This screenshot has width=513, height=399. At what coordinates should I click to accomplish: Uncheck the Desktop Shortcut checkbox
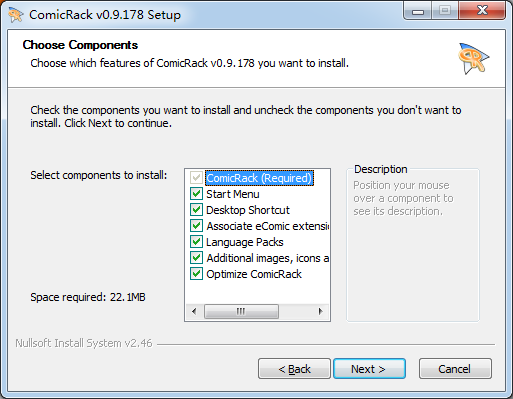tap(196, 210)
